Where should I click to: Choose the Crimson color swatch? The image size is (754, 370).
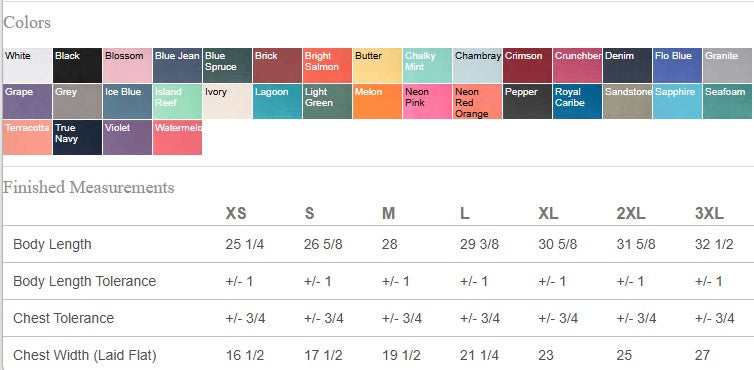(528, 65)
